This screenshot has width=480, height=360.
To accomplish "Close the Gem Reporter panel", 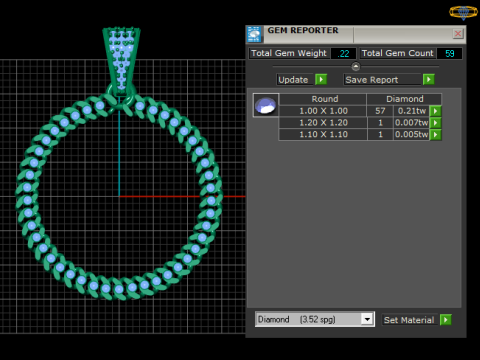I will [458, 33].
